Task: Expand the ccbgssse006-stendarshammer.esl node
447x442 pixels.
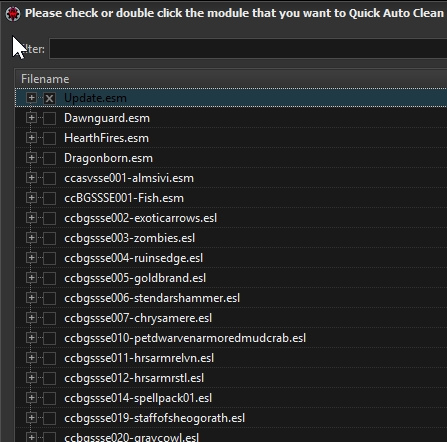Action: (x=31, y=298)
